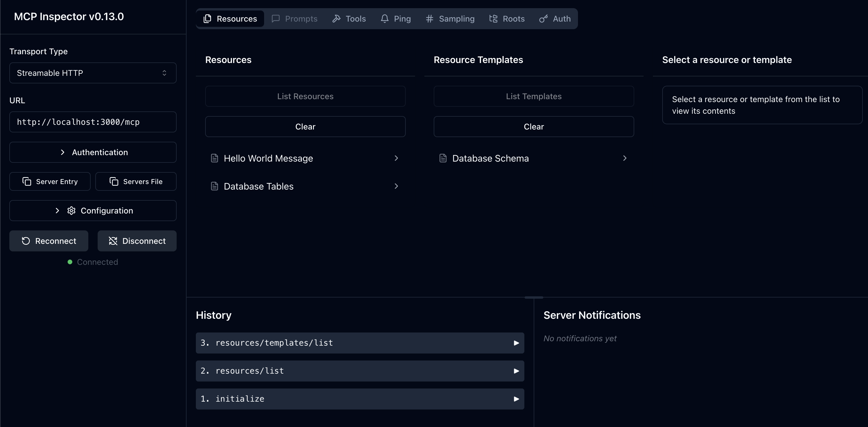Open the Ping tab
The image size is (868, 427).
point(396,19)
